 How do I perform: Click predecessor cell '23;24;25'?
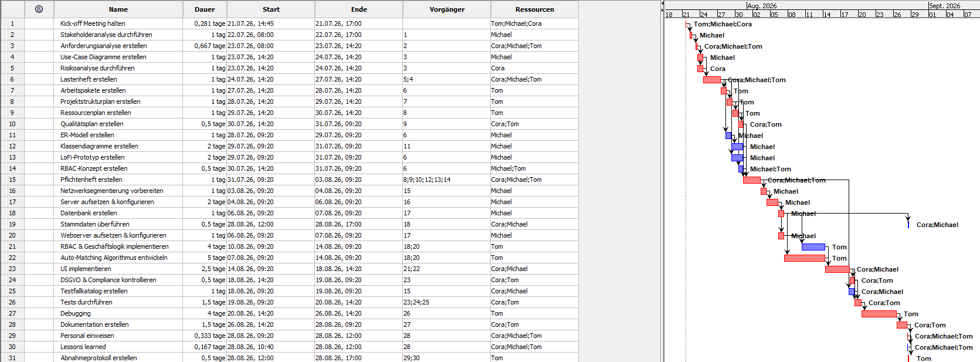(x=447, y=302)
